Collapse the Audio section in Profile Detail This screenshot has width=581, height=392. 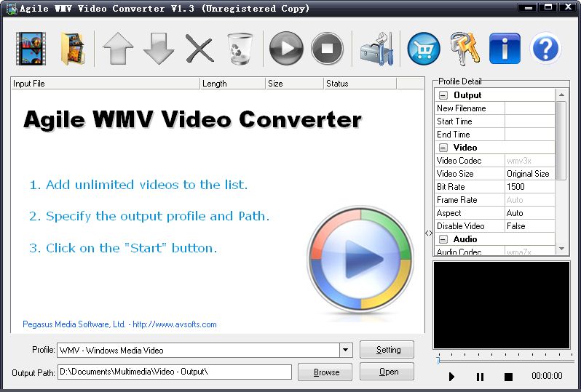point(443,239)
